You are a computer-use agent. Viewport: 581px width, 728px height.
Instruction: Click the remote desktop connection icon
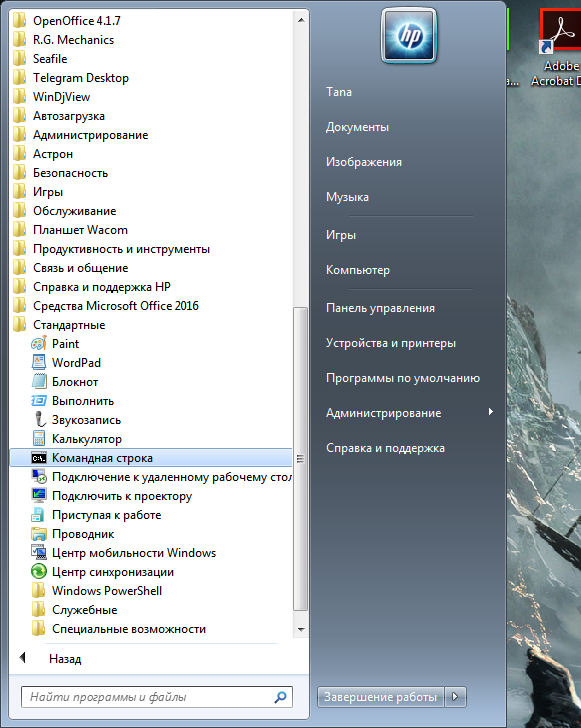39,477
